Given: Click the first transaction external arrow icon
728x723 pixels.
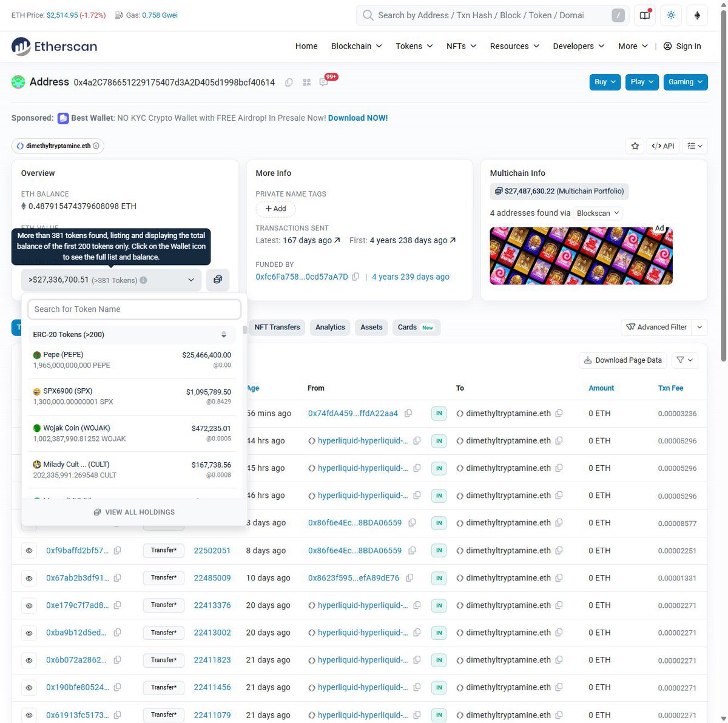Looking at the screenshot, I should [x=453, y=240].
